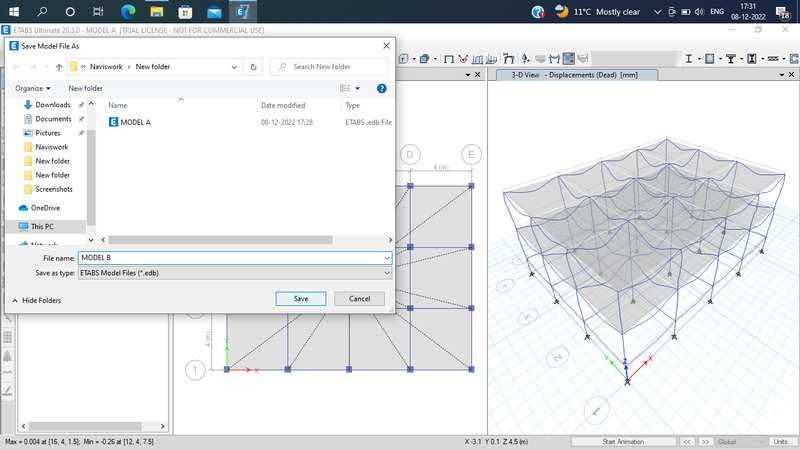Step animation forward with >> button
This screenshot has width=800, height=450.
coord(705,442)
